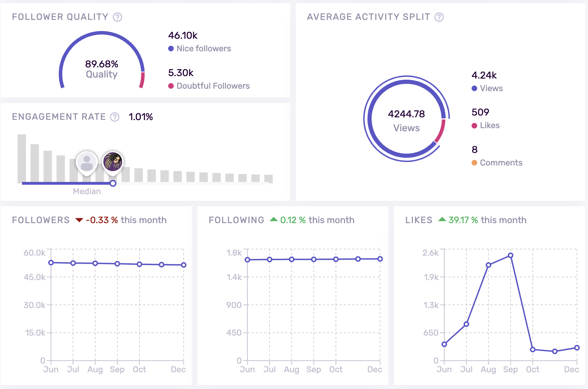
Task: Click the Views legend dot
Action: click(474, 88)
